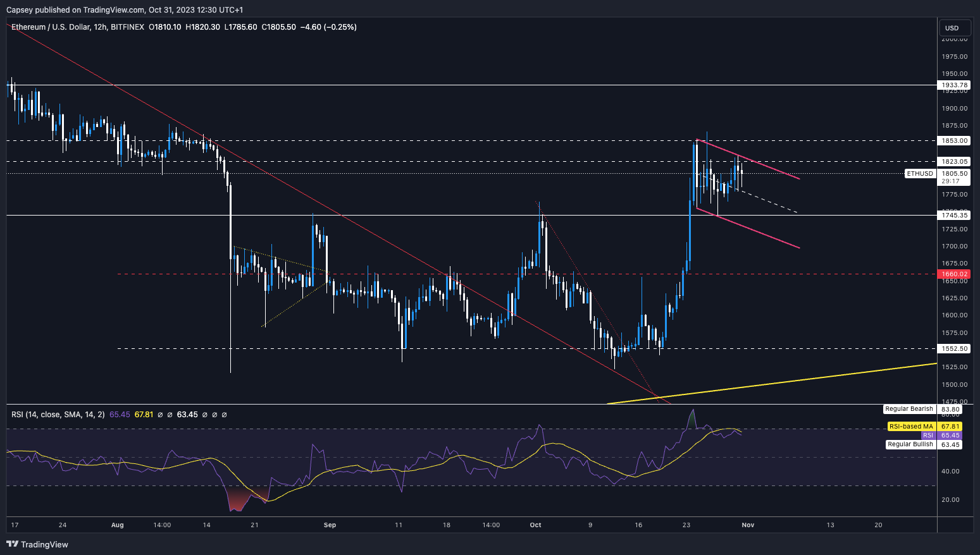
Task: Click the Oct date on time axis
Action: point(535,525)
